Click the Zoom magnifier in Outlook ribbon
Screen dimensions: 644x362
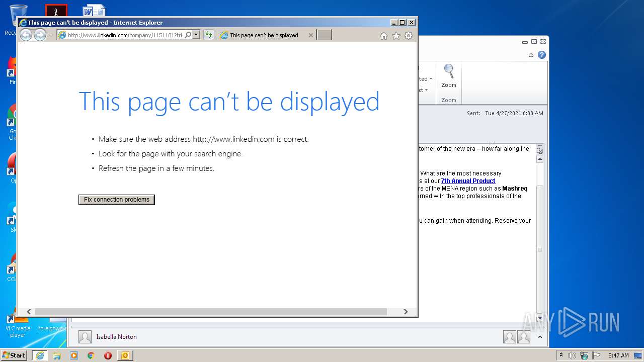(449, 76)
